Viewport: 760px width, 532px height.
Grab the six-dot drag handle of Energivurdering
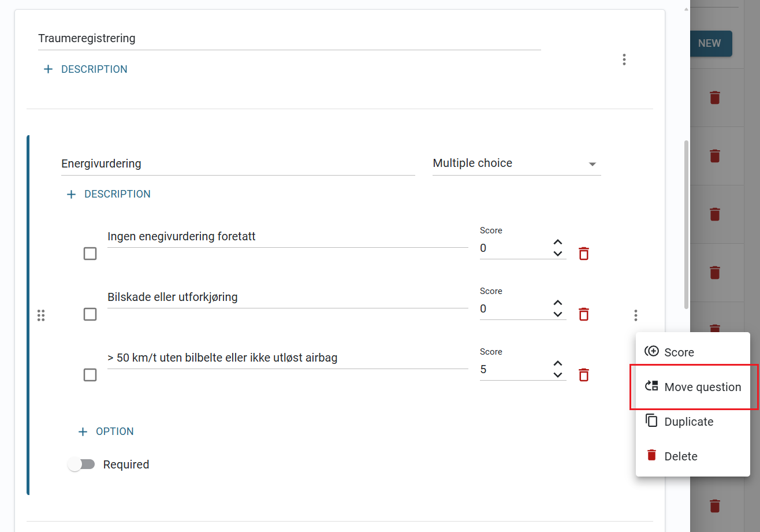tap(41, 315)
